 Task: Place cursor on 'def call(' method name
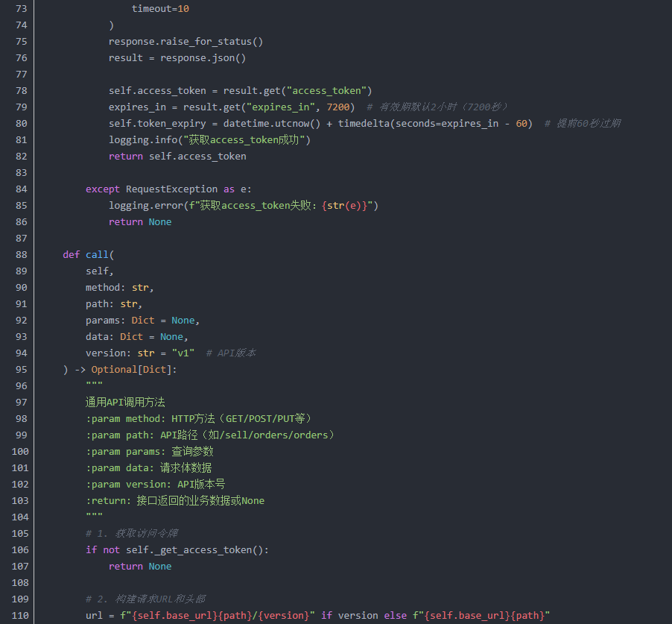click(97, 254)
